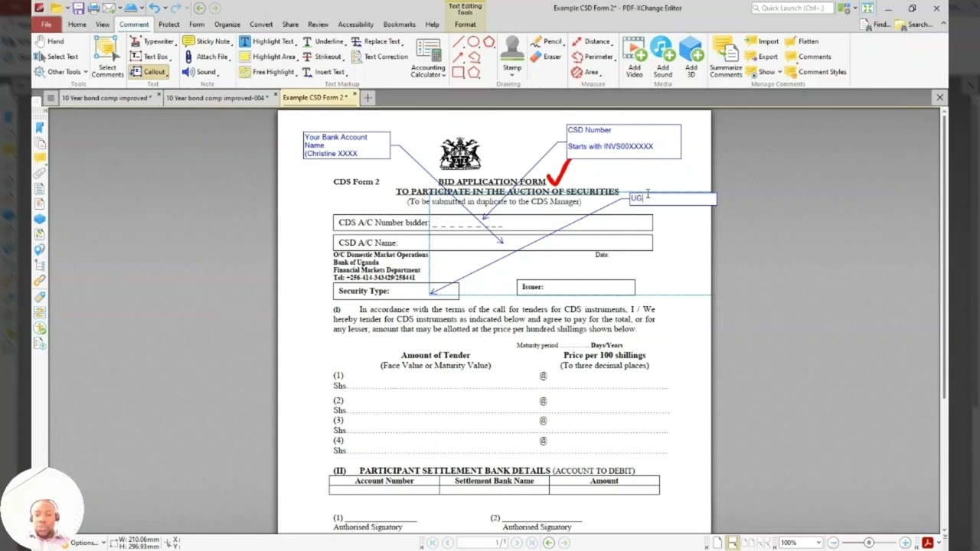Choose the Insert Text tool
This screenshot has width=980, height=551.
click(x=323, y=72)
